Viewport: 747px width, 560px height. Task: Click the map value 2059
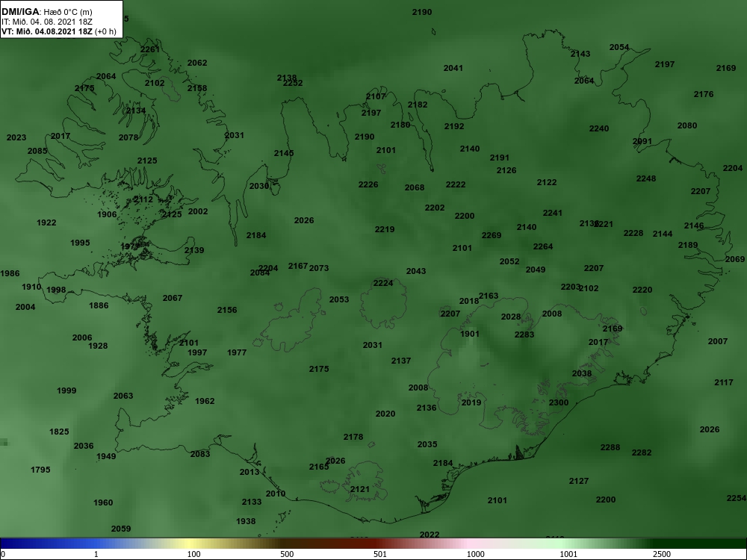coord(121,529)
